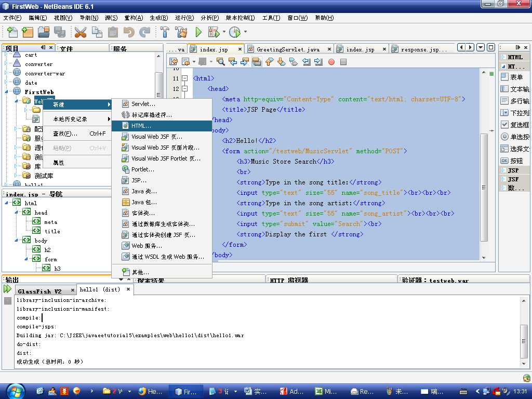Open the 工具(T) menu
The image size is (532, 399).
point(271,18)
